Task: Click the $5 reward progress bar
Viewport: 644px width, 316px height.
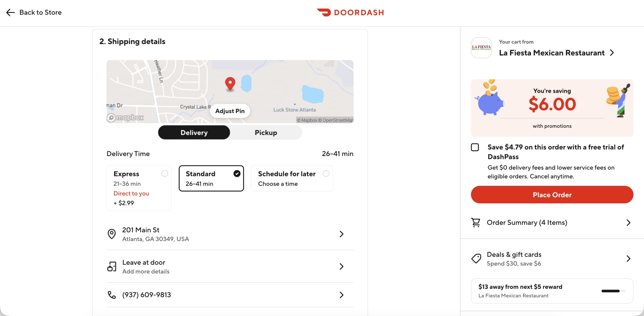Action: tap(613, 291)
